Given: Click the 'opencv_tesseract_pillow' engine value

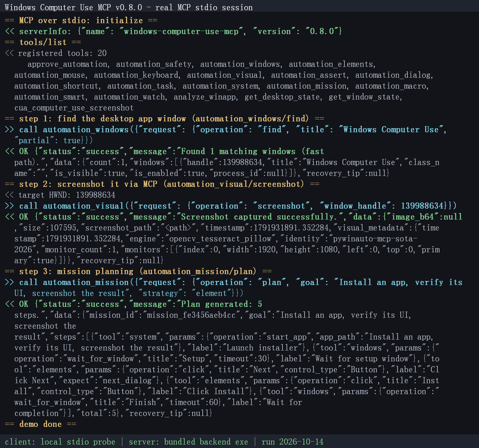Looking at the screenshot, I should 220,239.
